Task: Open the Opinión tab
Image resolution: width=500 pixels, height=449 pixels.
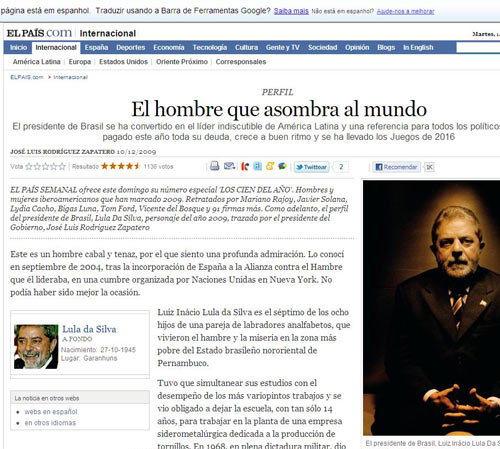Action: [357, 48]
